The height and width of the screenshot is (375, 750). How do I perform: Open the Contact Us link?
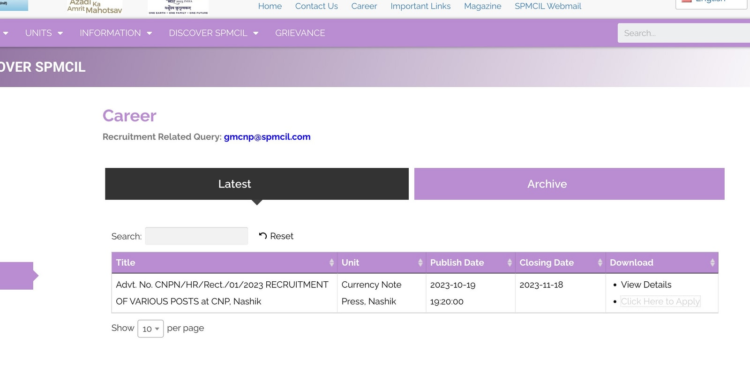pos(316,6)
